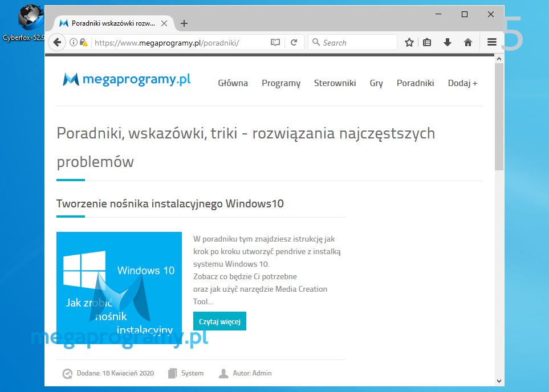Image resolution: width=549 pixels, height=392 pixels.
Task: Open the Tworzenie nośnika instalacyjnego Windows10 heading link
Action: 170,204
